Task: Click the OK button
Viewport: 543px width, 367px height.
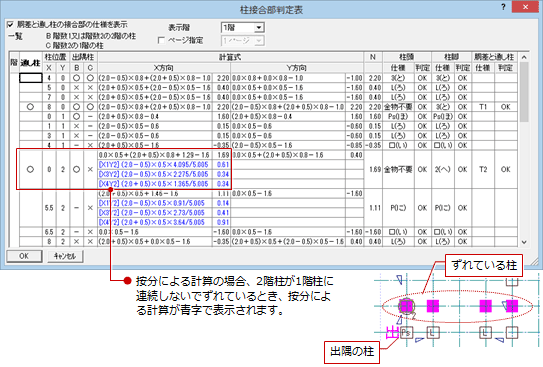Action: (24, 256)
